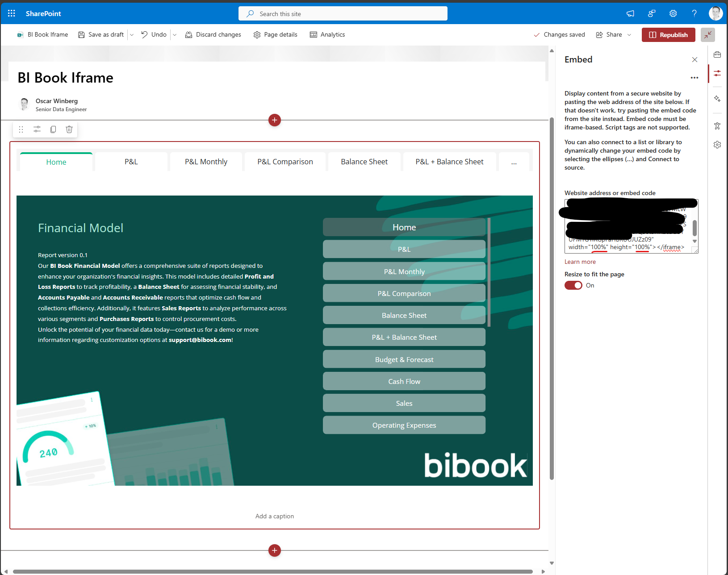The image size is (728, 575).
Task: Click the Cash Flow navigation button
Action: (x=404, y=381)
